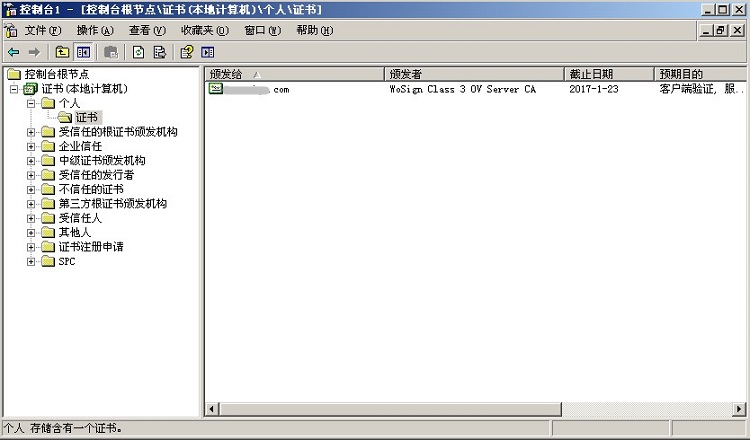The width and height of the screenshot is (750, 440).
Task: Open the 操作(A) menu
Action: click(x=95, y=30)
